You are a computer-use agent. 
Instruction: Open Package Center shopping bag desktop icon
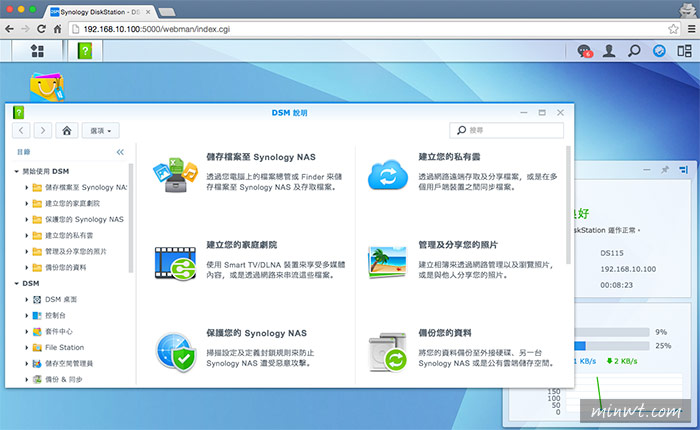pyautogui.click(x=46, y=87)
